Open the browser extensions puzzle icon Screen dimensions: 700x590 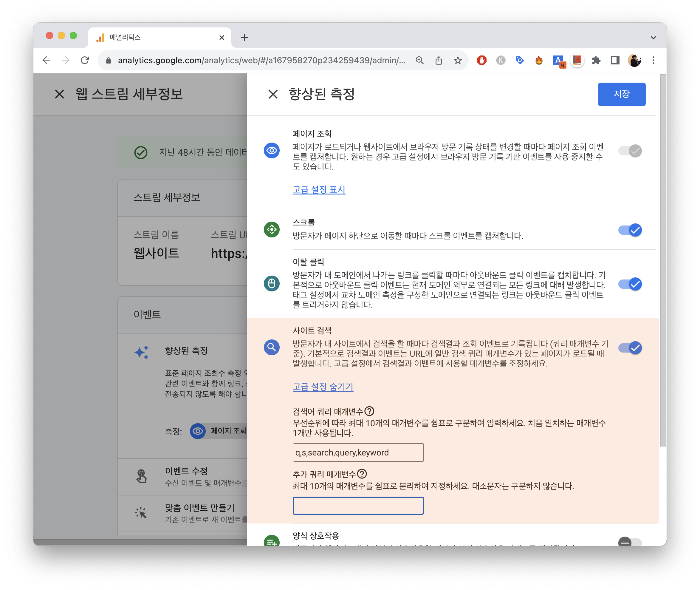pyautogui.click(x=596, y=60)
